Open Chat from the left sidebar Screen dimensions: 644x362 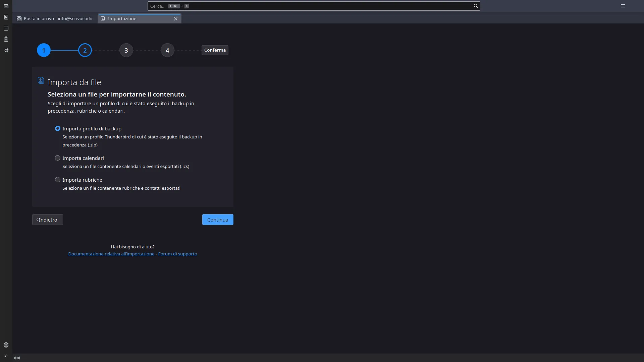[x=6, y=50]
